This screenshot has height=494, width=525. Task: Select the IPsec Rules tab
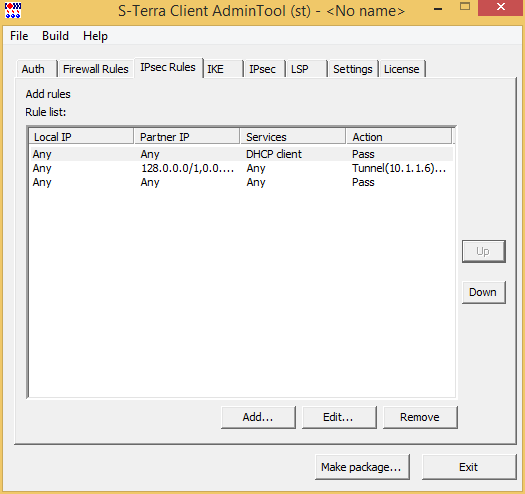pyautogui.click(x=168, y=67)
